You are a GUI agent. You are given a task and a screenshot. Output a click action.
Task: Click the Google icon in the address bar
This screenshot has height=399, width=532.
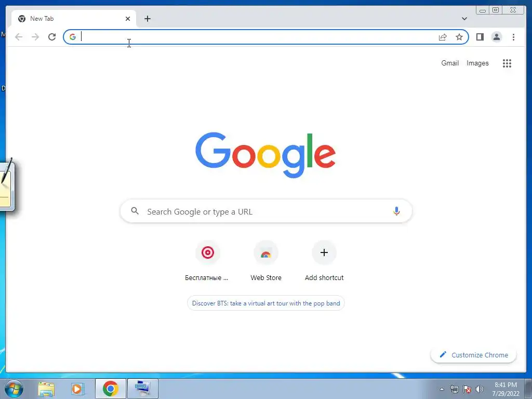[x=73, y=37]
